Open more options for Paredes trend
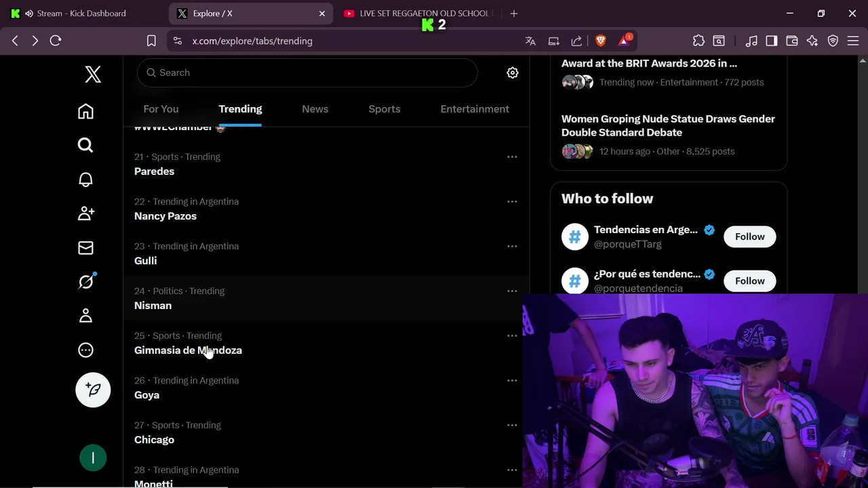Image resolution: width=868 pixels, height=488 pixels. [x=512, y=157]
